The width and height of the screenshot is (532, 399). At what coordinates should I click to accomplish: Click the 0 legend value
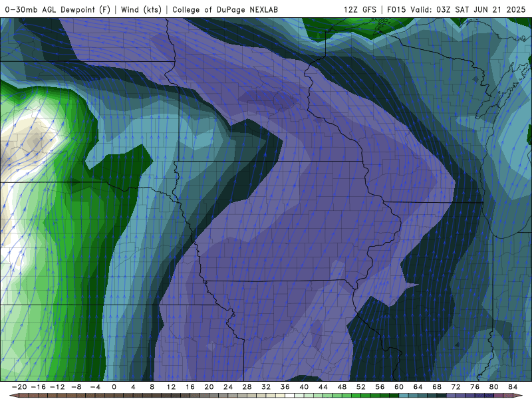(114, 387)
